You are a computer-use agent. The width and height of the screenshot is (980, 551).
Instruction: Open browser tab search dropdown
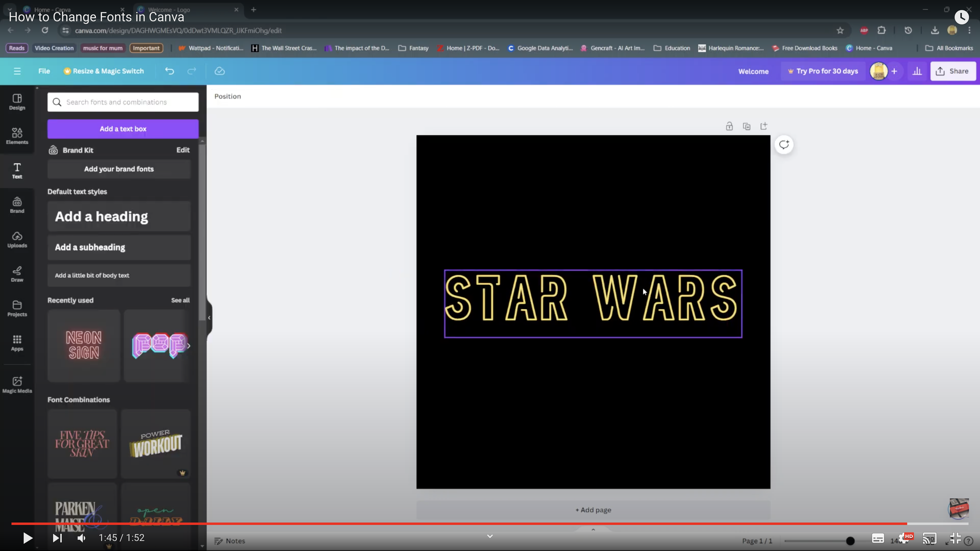click(10, 10)
